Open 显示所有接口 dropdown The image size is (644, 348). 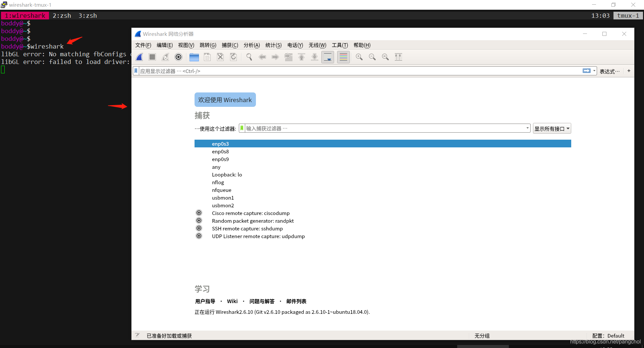click(552, 129)
